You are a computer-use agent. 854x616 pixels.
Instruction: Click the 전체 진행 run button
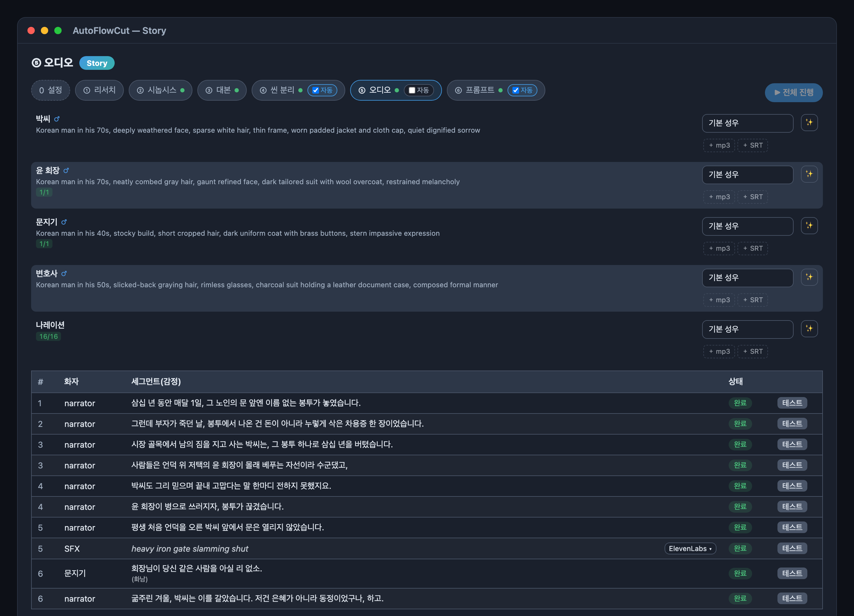point(793,92)
